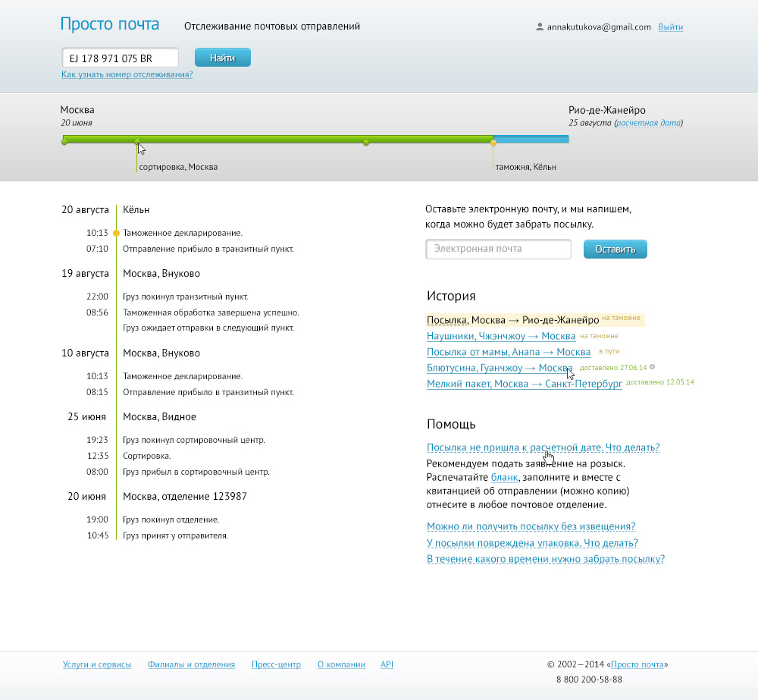Click the small remove icon beside 'доставлено 27.06.14'
Viewport: 758px width, 700px height.
click(x=652, y=367)
